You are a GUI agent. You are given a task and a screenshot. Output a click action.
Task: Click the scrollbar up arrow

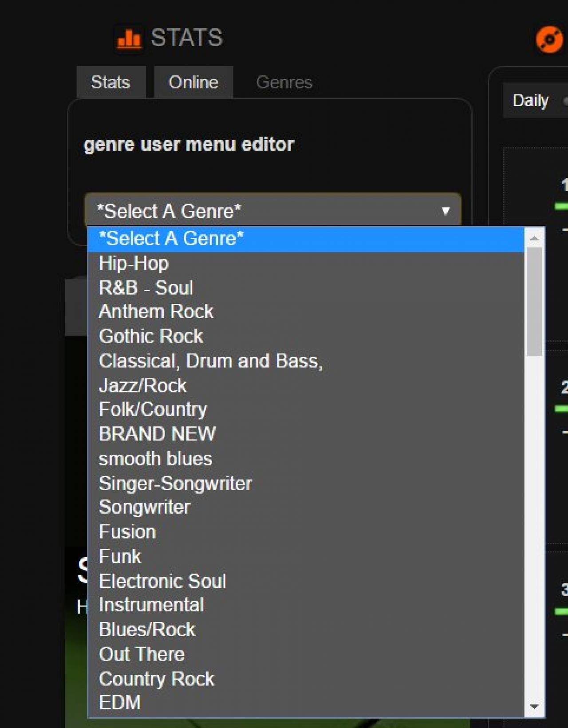(534, 238)
